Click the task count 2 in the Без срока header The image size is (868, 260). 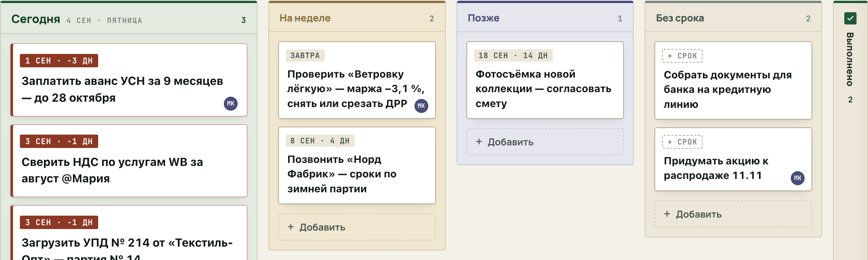[x=808, y=19]
